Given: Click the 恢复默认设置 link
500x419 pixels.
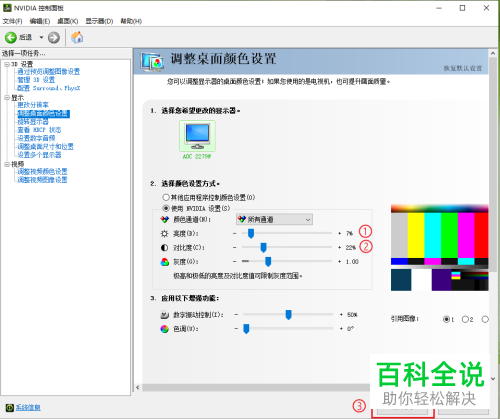Looking at the screenshot, I should [463, 68].
